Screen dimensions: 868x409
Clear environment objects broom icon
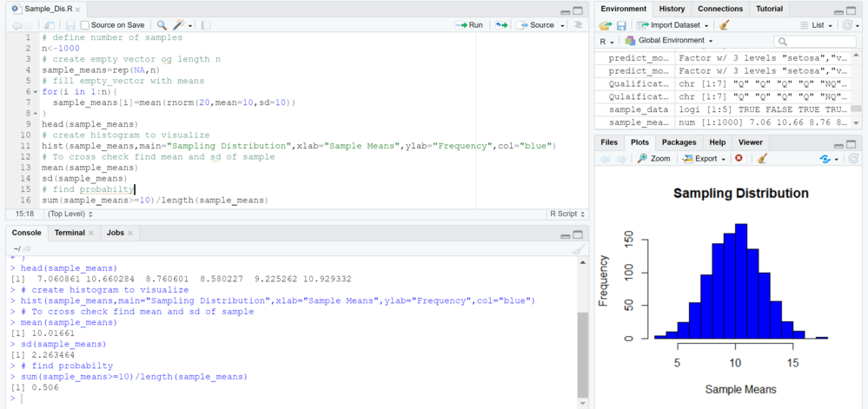tap(724, 25)
